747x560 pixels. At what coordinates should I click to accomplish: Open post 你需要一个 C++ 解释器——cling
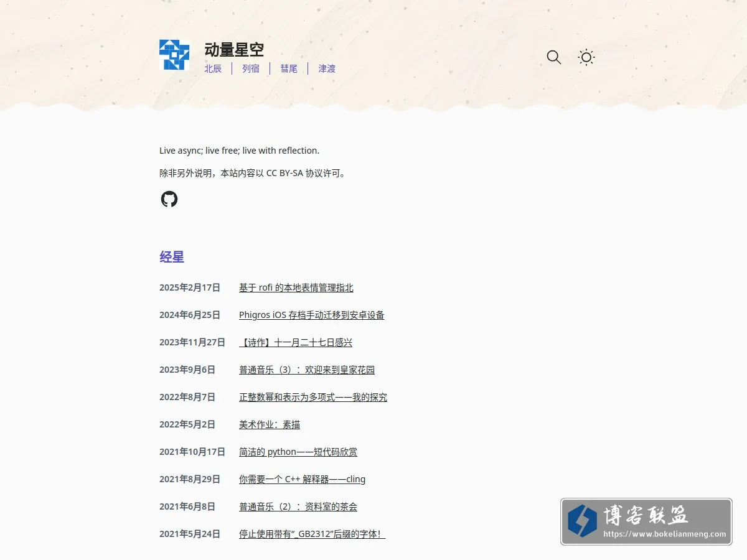coord(303,479)
